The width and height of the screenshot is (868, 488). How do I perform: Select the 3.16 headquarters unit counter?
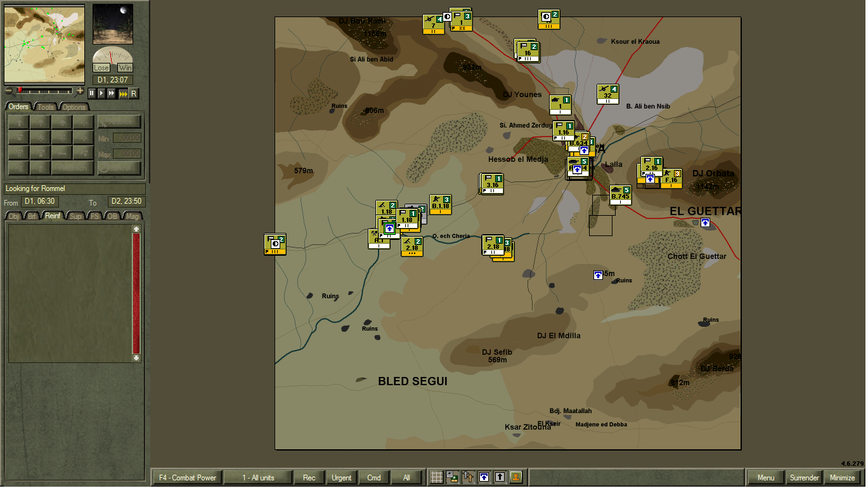coord(493,183)
